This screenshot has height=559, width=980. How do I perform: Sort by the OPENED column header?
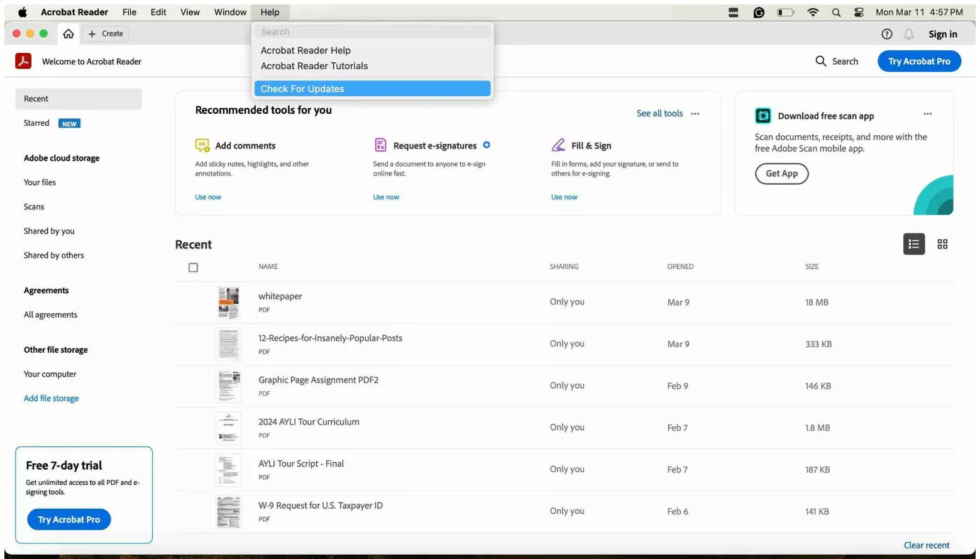680,267
